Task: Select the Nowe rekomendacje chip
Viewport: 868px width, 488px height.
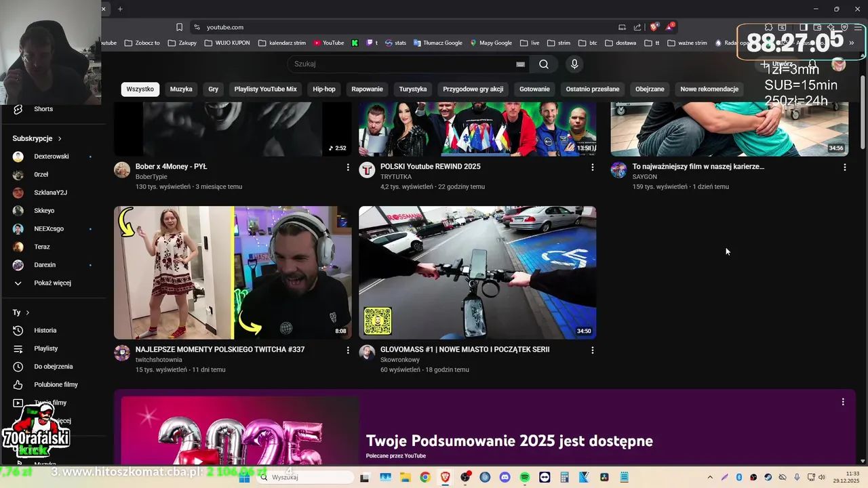Action: pos(709,89)
